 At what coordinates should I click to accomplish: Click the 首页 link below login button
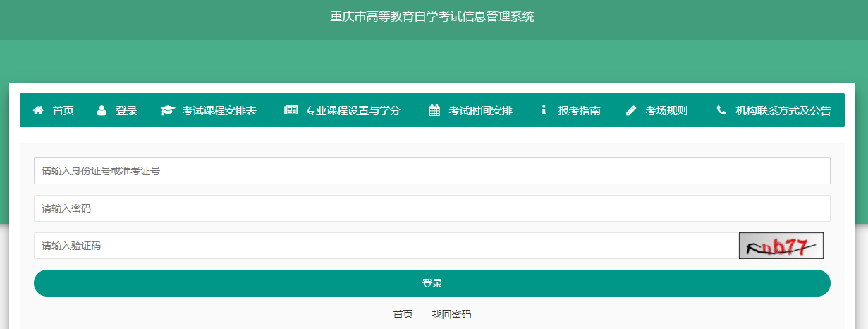point(403,314)
